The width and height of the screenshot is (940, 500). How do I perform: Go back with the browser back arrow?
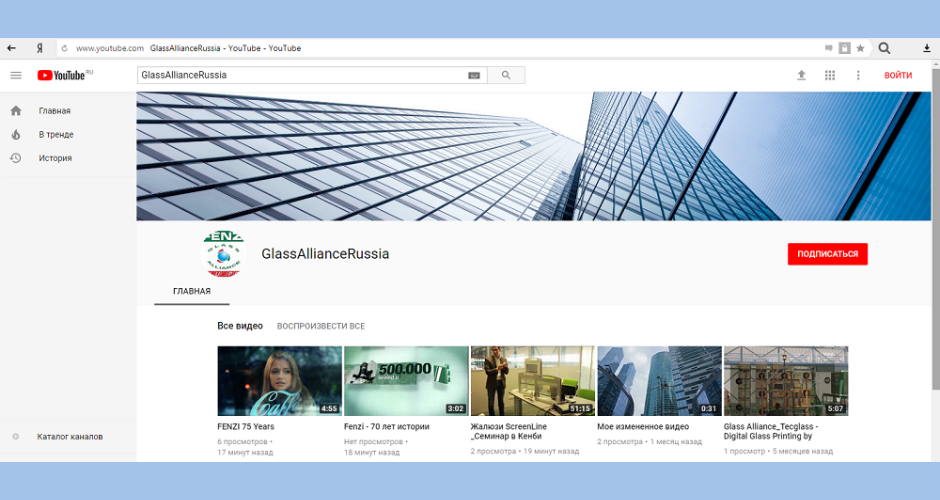(11, 48)
